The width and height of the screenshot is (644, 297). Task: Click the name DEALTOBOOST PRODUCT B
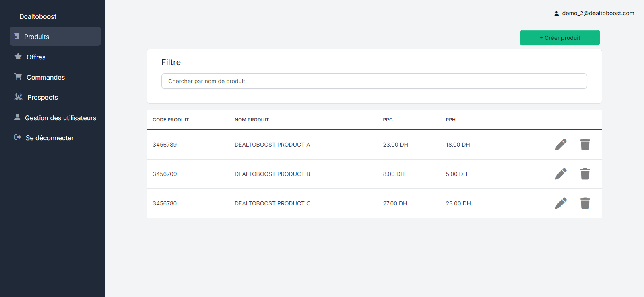(272, 174)
